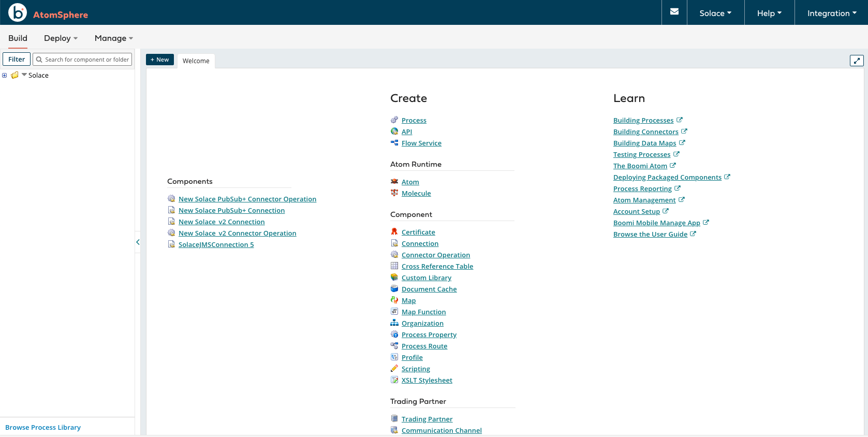
Task: Open the Help dropdown menu
Action: point(769,13)
